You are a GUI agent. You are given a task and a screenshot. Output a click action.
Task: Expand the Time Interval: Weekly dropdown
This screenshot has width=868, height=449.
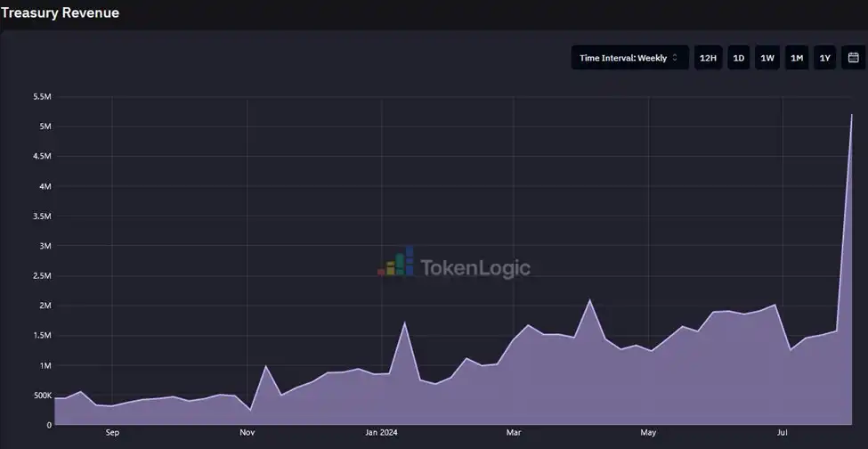[x=629, y=58]
